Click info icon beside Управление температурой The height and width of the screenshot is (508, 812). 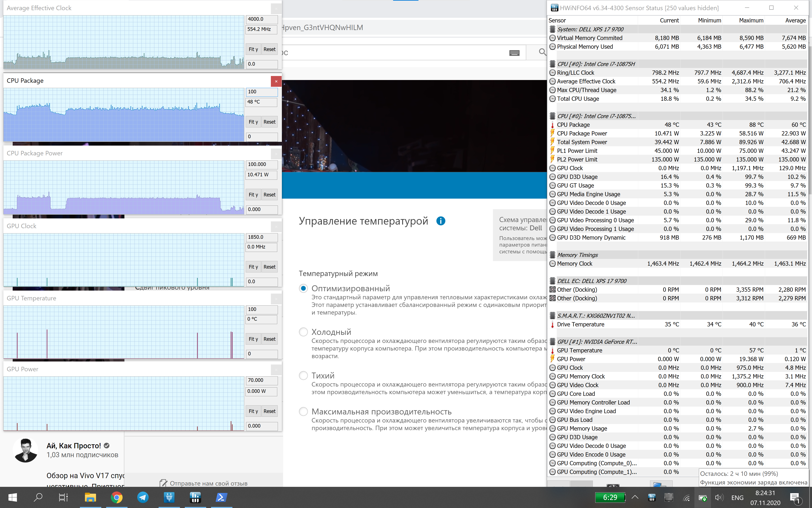(x=440, y=221)
